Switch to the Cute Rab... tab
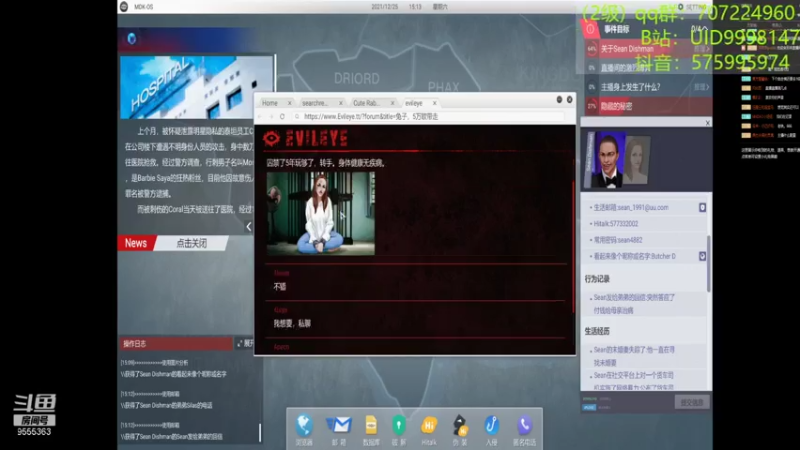 coord(366,103)
